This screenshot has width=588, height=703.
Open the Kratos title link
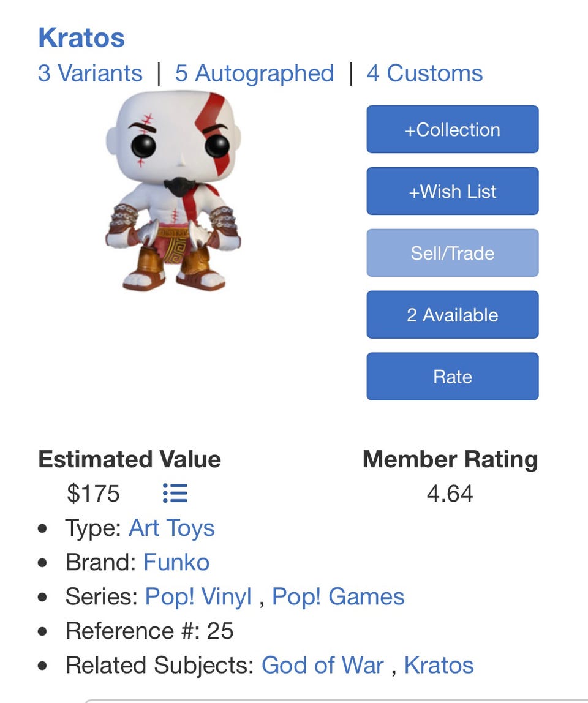(81, 37)
